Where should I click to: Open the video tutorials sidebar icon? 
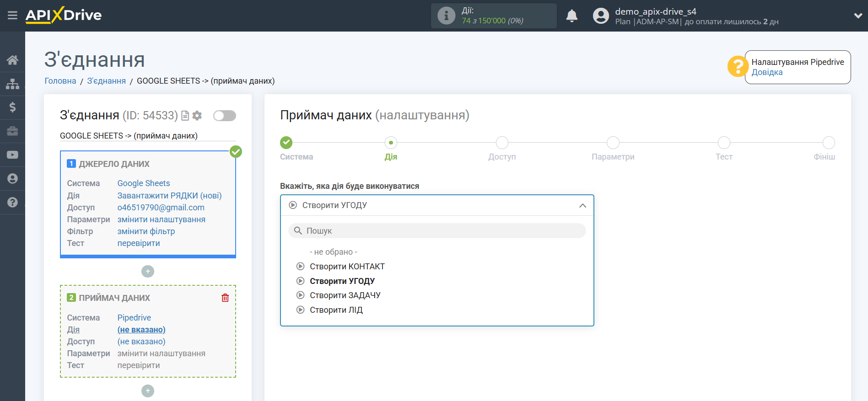click(12, 155)
